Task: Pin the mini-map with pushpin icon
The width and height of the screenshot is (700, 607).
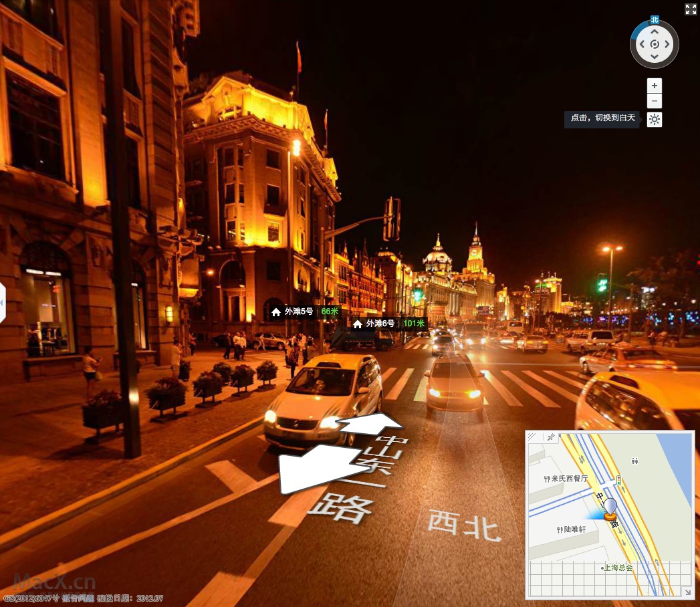Action: [551, 437]
